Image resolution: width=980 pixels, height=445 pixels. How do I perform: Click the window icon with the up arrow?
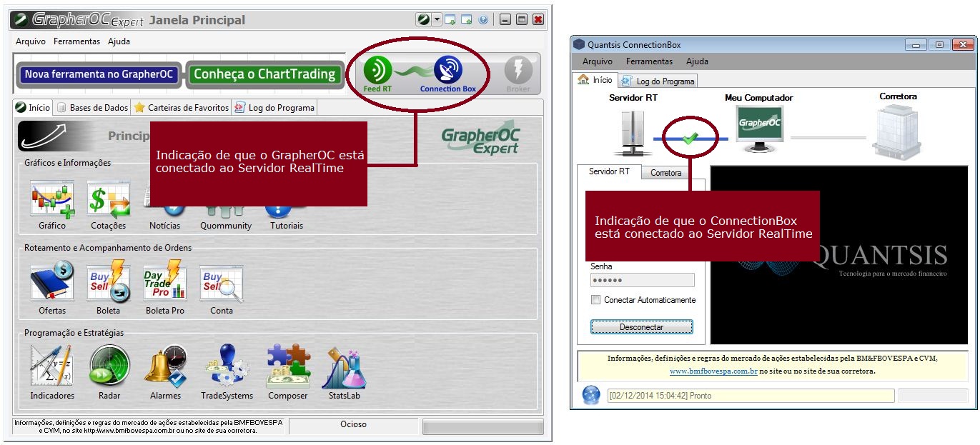pyautogui.click(x=467, y=20)
